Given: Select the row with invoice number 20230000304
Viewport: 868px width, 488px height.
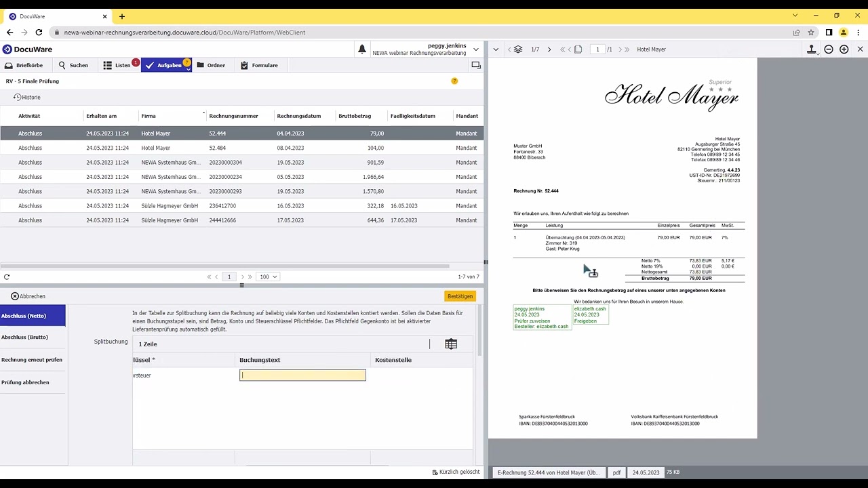Looking at the screenshot, I should point(242,163).
